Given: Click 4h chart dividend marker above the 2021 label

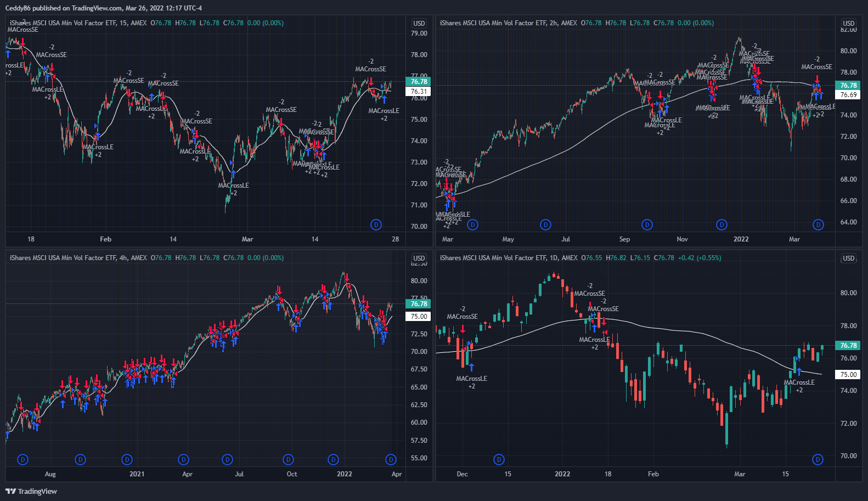Looking at the screenshot, I should tap(127, 459).
